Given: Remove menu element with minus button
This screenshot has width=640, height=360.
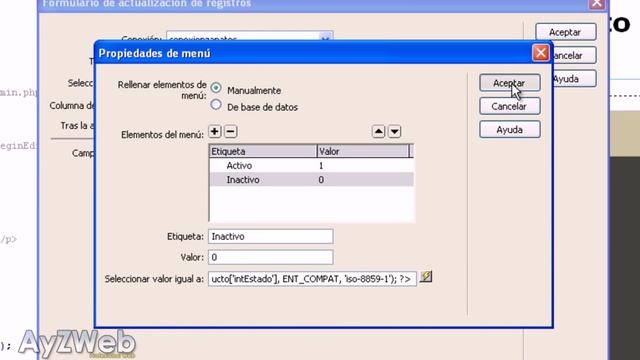Looking at the screenshot, I should coord(231,131).
